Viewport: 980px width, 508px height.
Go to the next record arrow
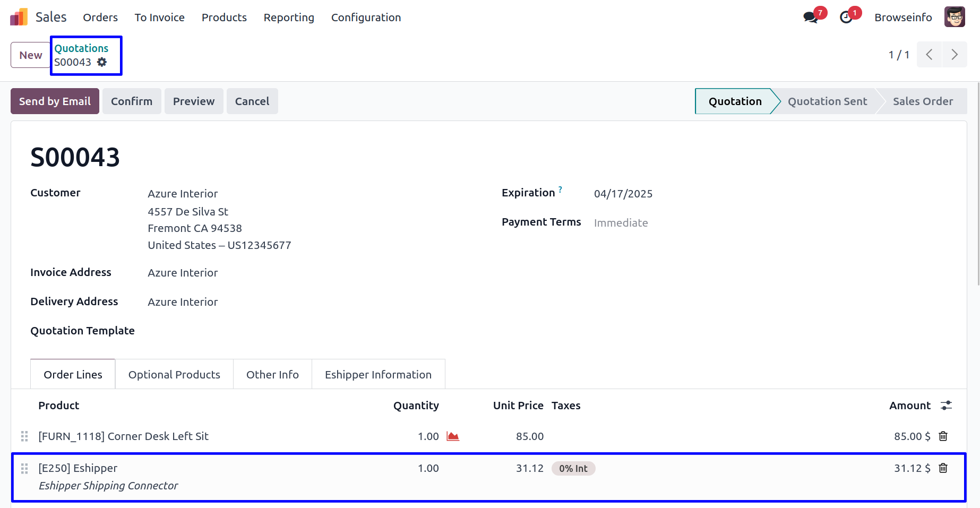coord(954,55)
